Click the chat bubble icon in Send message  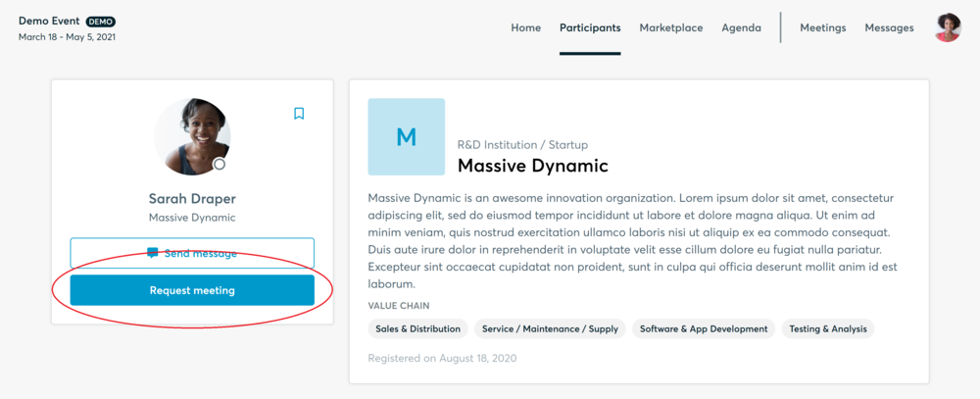click(153, 253)
